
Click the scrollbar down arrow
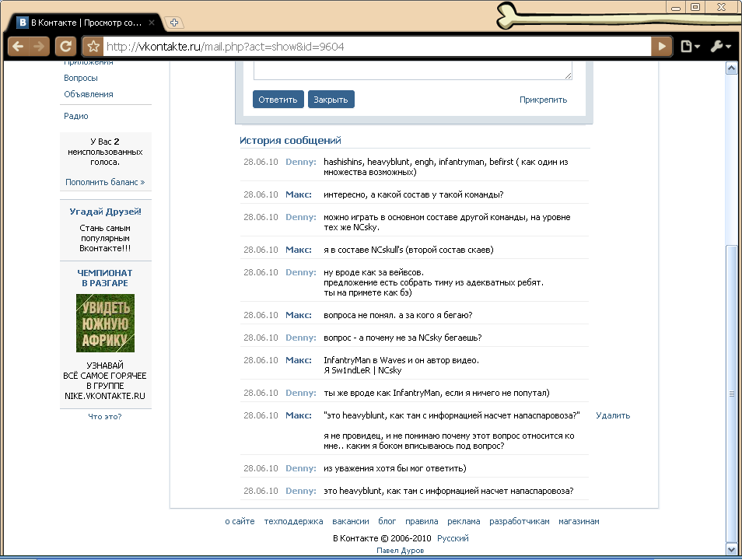tap(731, 549)
